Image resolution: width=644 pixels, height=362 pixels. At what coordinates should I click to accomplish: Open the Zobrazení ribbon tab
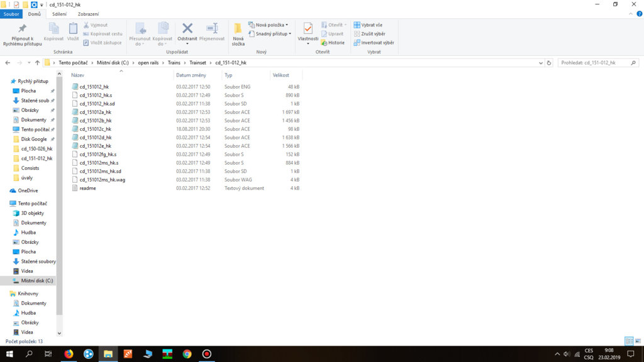click(88, 14)
